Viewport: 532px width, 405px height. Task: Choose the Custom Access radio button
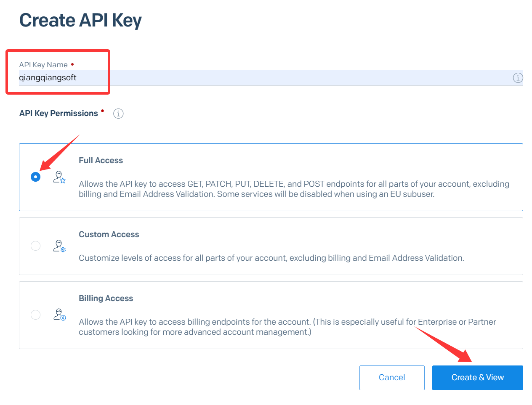point(36,246)
